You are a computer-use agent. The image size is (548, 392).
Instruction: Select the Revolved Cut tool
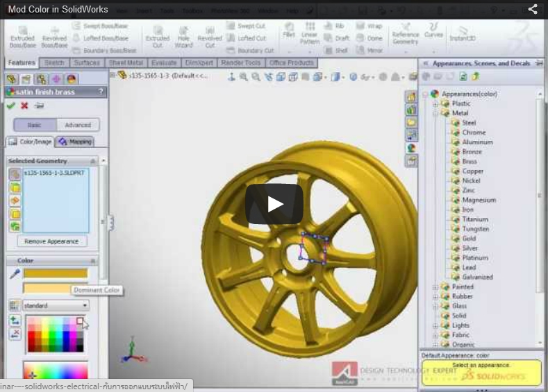click(210, 37)
